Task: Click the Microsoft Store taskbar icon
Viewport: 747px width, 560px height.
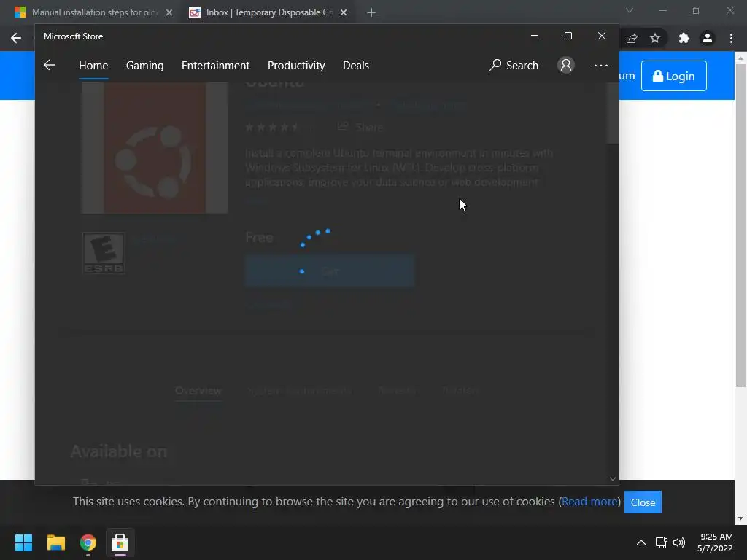Action: (120, 542)
